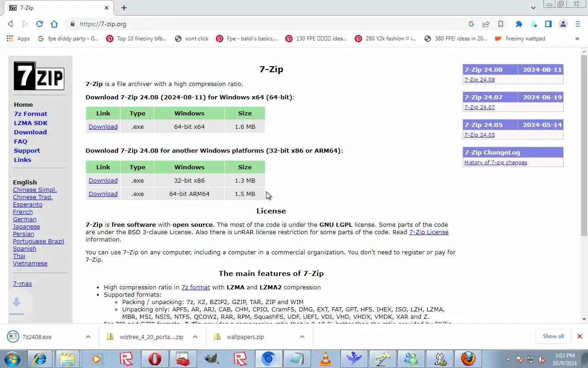Launch Opera browser from taskbar
This screenshot has height=368, width=588.
click(154, 358)
